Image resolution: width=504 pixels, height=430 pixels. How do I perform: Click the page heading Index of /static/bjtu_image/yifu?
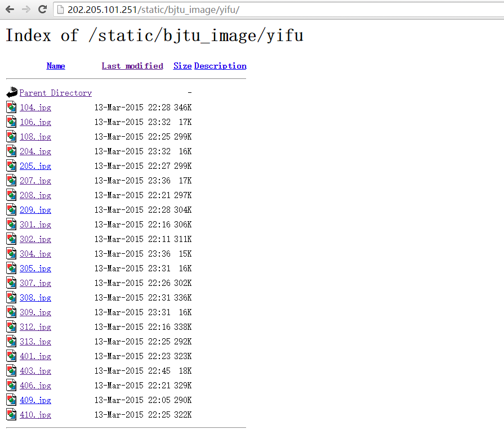coord(155,35)
